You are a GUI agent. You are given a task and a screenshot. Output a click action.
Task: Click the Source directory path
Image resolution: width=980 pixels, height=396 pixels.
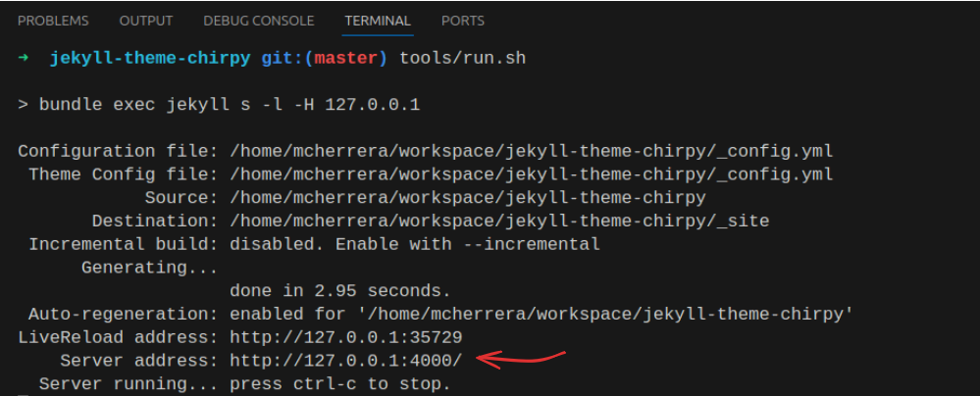(x=467, y=198)
